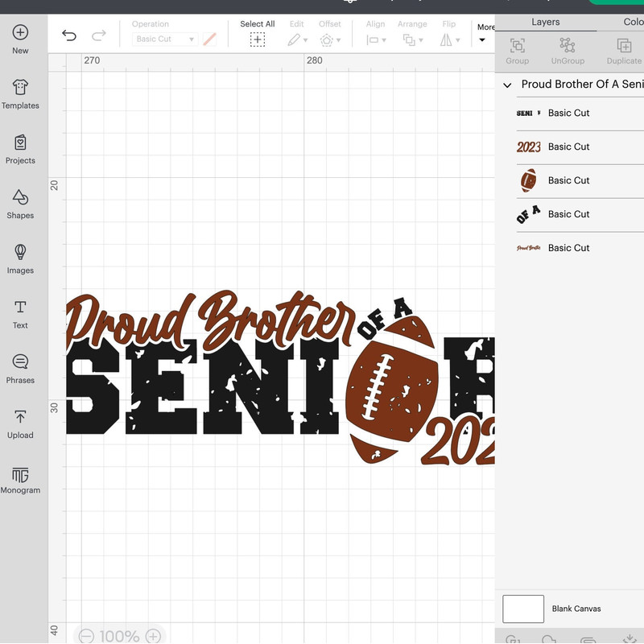Undo the last action
The image size is (644, 644).
coord(70,34)
